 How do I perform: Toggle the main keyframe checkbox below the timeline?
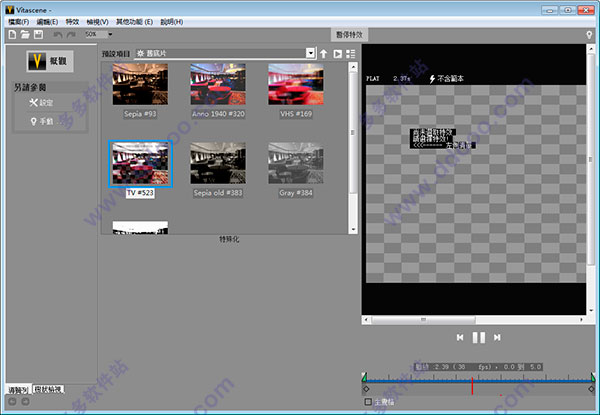coord(368,402)
